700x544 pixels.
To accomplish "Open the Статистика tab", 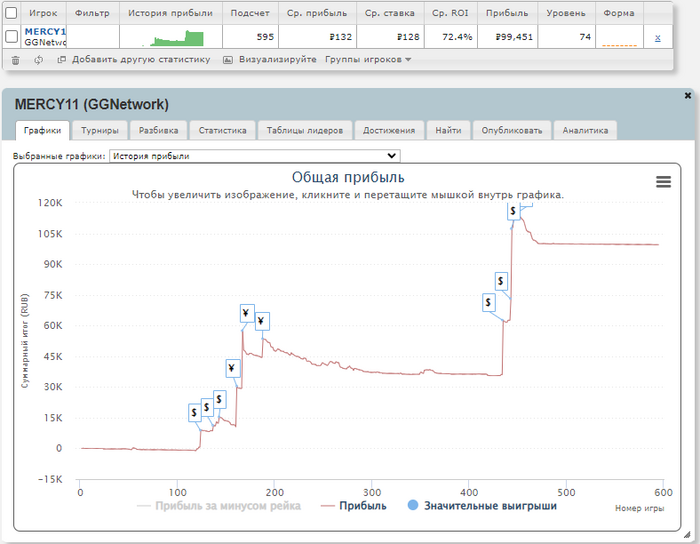I will coord(222,130).
